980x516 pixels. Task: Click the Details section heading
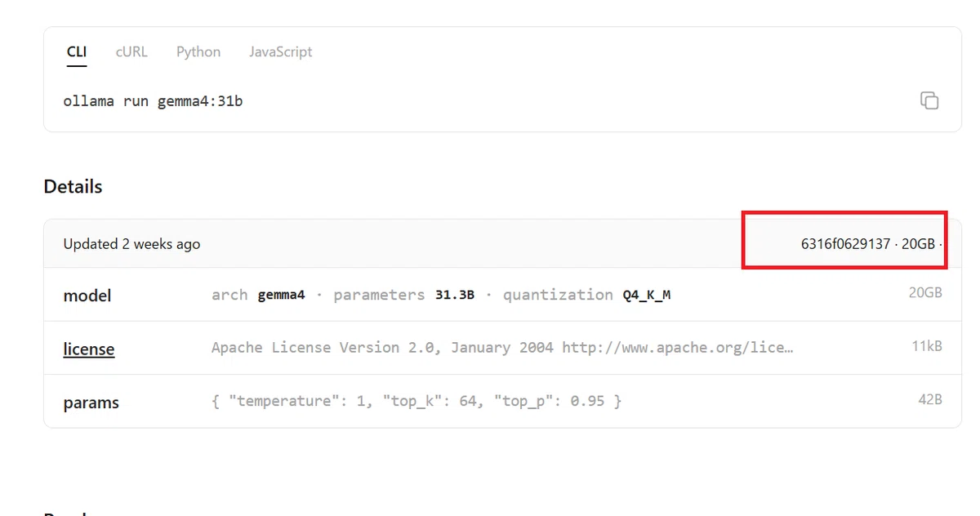click(x=73, y=186)
